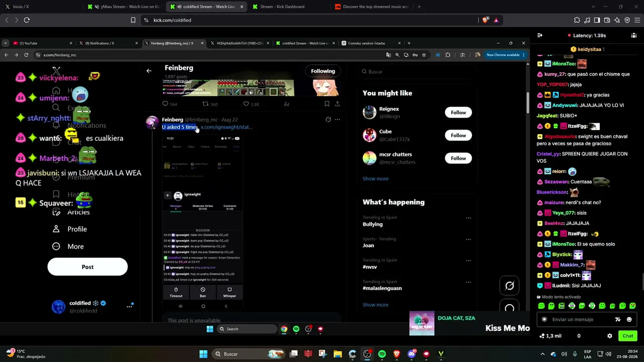The height and width of the screenshot is (362, 644).
Task: Bookmark the post with 164 replies
Action: [x=327, y=104]
